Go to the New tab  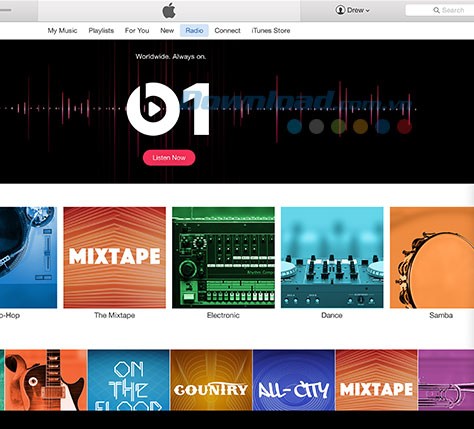pyautogui.click(x=167, y=31)
